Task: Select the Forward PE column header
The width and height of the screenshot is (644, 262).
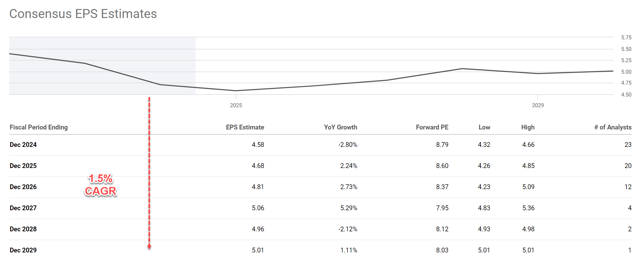Action: 432,127
